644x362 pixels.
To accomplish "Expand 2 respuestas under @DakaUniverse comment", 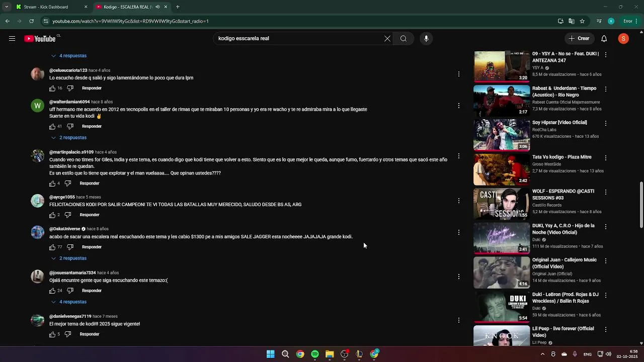I will (x=69, y=258).
